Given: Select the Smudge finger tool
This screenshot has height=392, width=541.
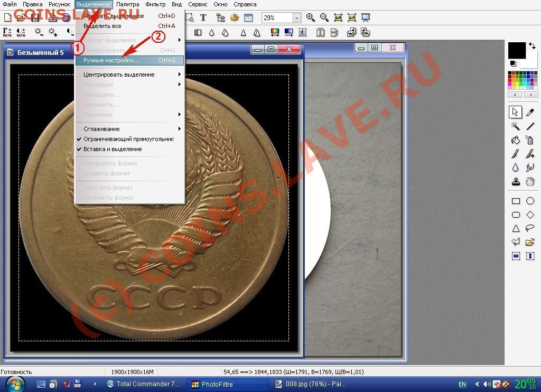Looking at the screenshot, I should [530, 167].
